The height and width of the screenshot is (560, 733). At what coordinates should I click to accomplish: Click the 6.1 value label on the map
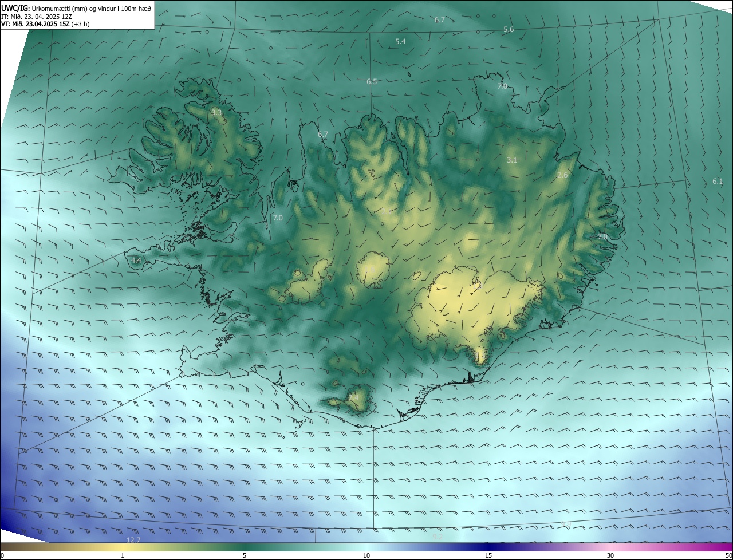[x=718, y=182]
